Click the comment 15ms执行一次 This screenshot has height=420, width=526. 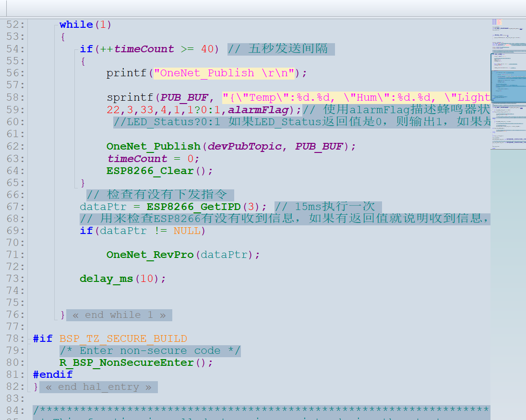tap(328, 207)
